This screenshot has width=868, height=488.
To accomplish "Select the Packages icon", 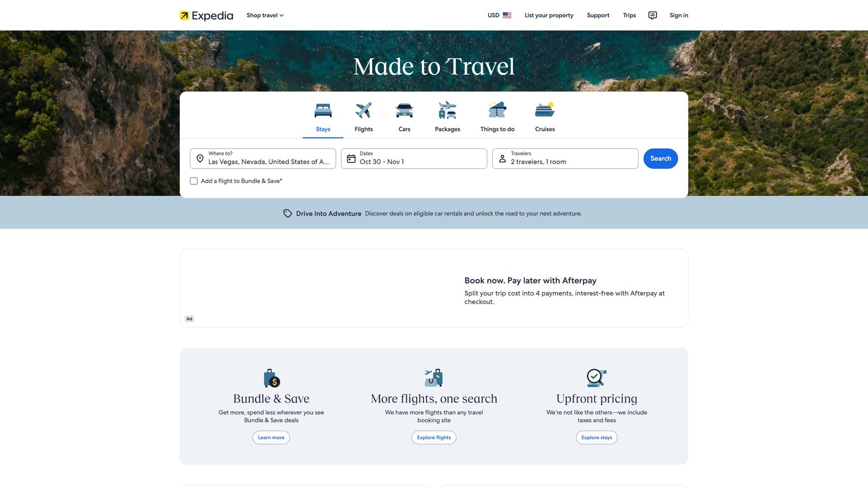I will (447, 110).
